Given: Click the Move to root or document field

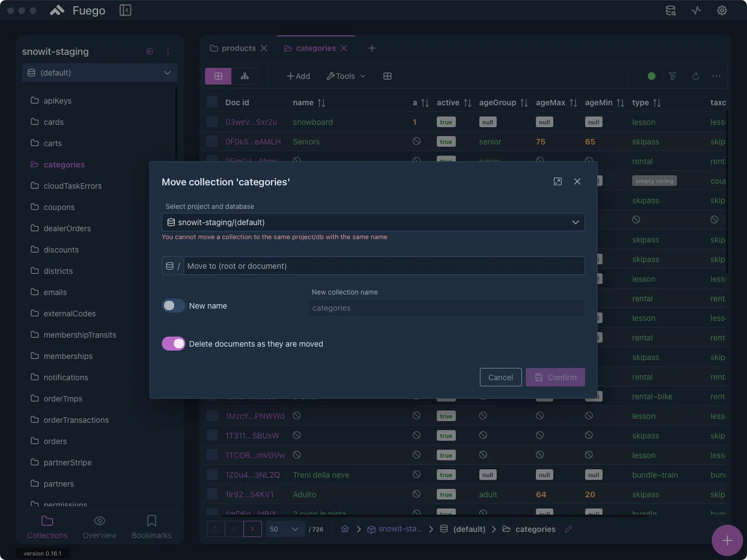Looking at the screenshot, I should [x=384, y=266].
